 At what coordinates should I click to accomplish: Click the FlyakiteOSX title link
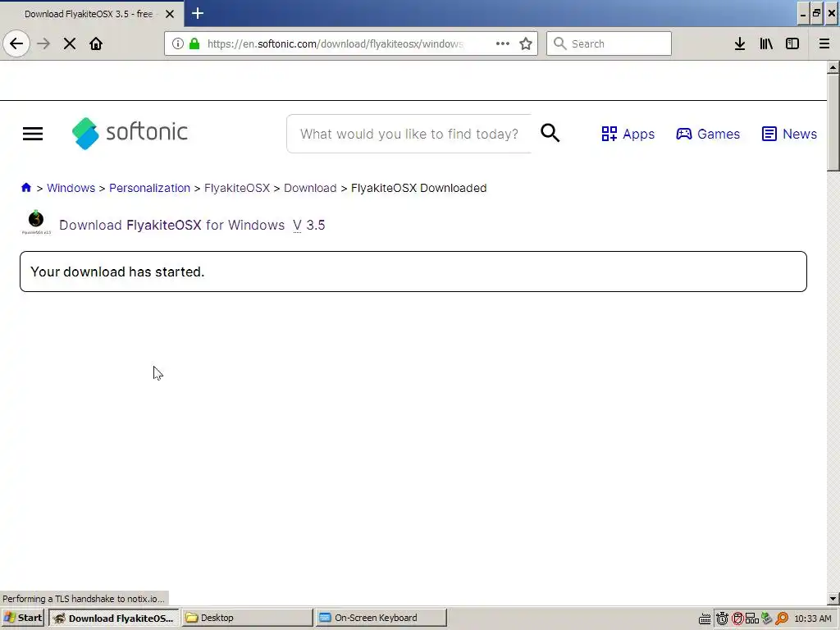click(164, 225)
